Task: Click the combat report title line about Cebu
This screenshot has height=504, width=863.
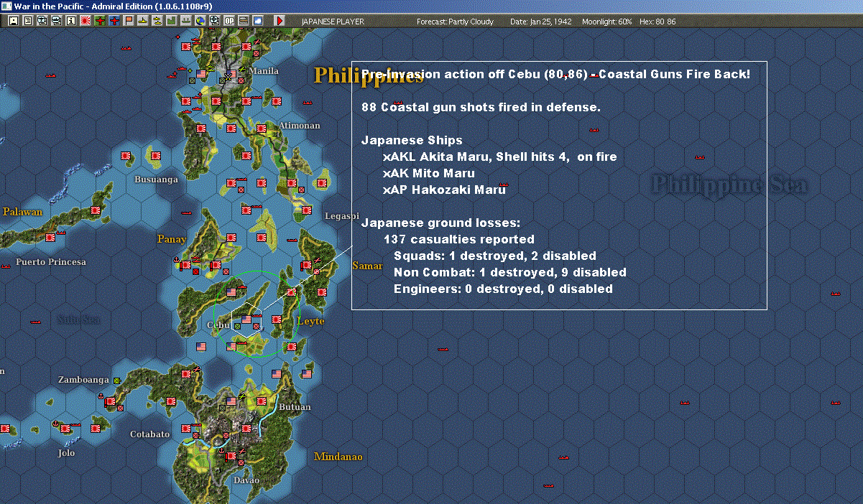Action: point(555,74)
